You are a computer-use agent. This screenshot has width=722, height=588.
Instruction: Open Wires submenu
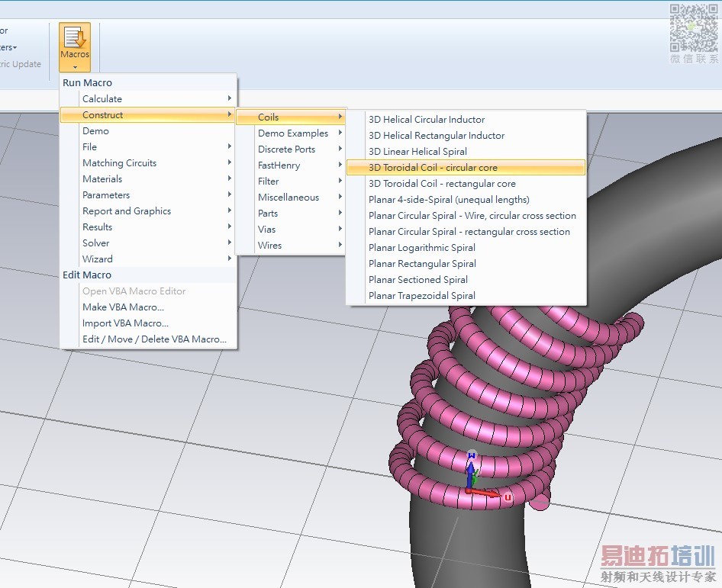(x=290, y=246)
